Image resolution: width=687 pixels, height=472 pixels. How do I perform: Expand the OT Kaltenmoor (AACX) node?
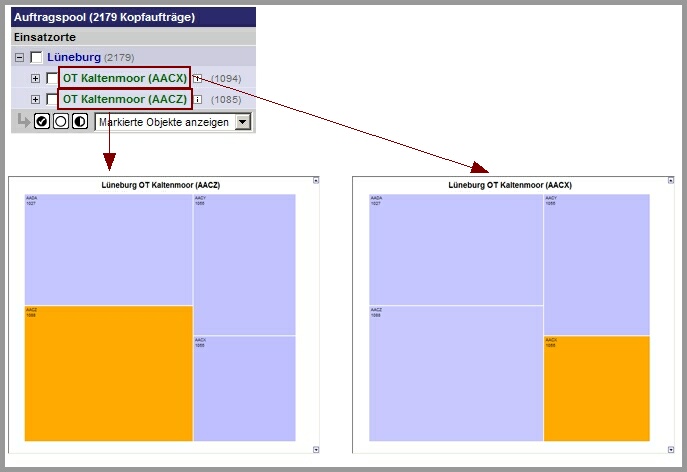(35, 78)
